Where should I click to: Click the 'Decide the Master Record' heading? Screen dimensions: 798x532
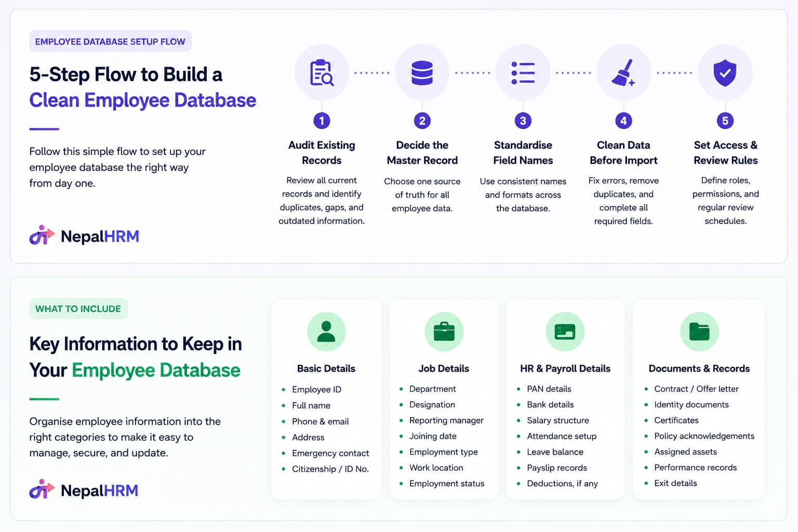(x=422, y=153)
